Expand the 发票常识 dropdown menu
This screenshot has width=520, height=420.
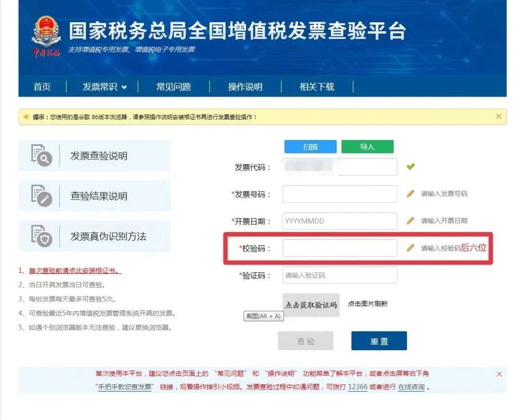coord(105,87)
